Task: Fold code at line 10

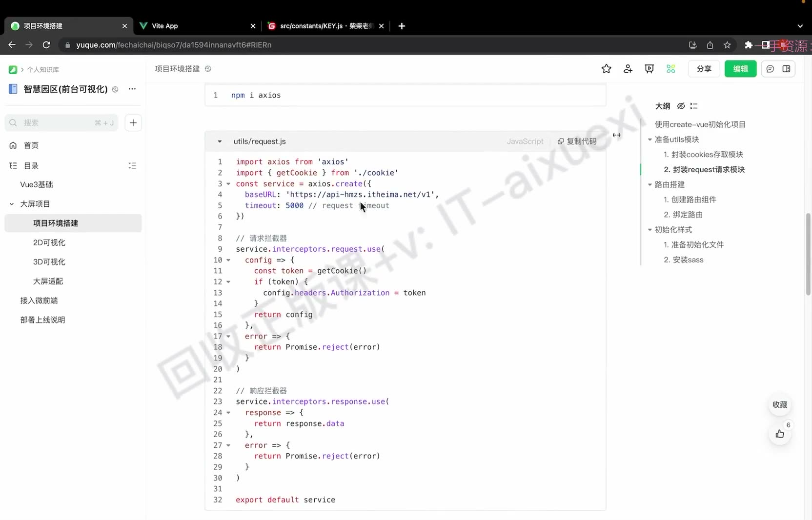Action: (228, 260)
